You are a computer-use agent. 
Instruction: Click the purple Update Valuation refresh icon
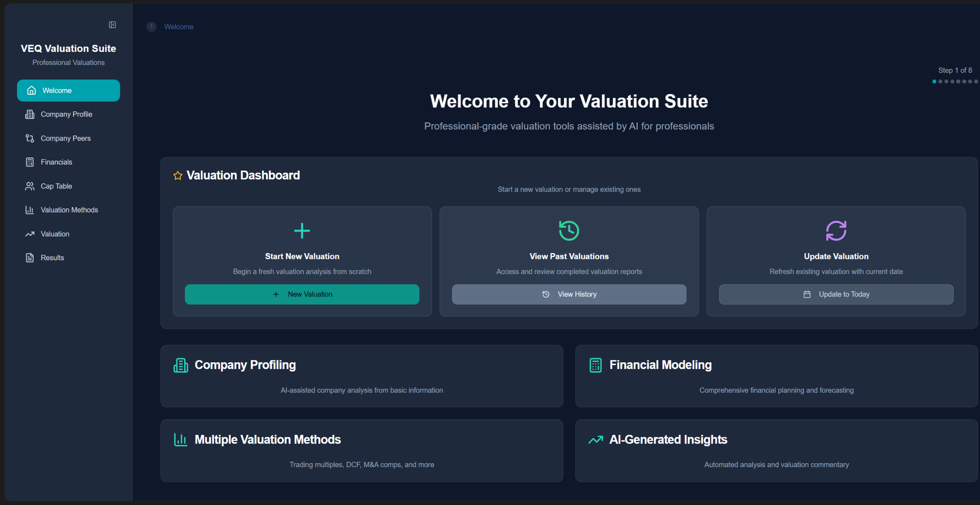click(x=836, y=231)
